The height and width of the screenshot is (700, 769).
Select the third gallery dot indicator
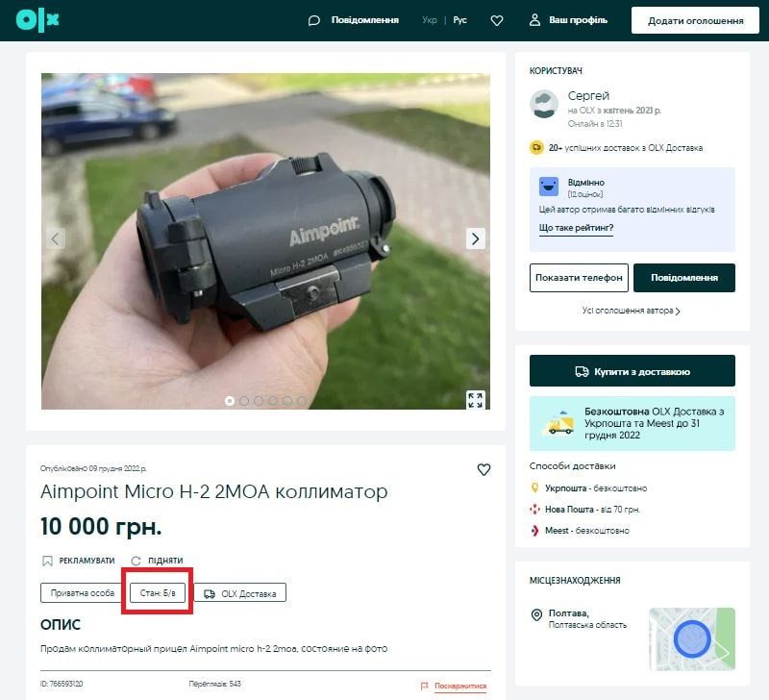coord(259,401)
